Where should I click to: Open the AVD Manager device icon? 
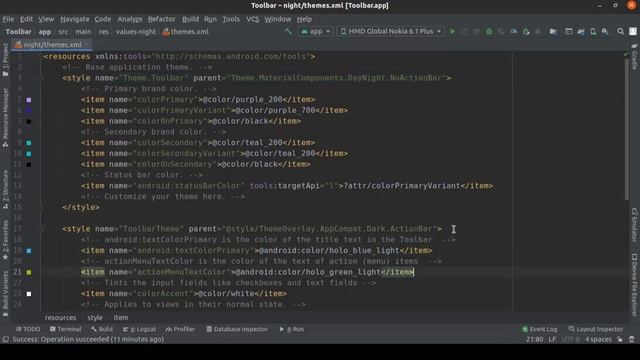click(x=593, y=31)
